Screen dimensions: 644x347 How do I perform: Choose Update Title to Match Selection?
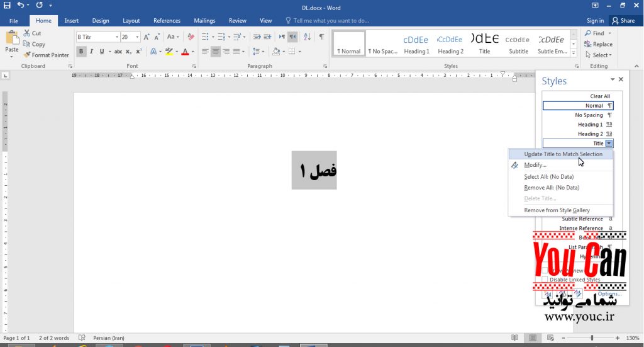click(563, 154)
